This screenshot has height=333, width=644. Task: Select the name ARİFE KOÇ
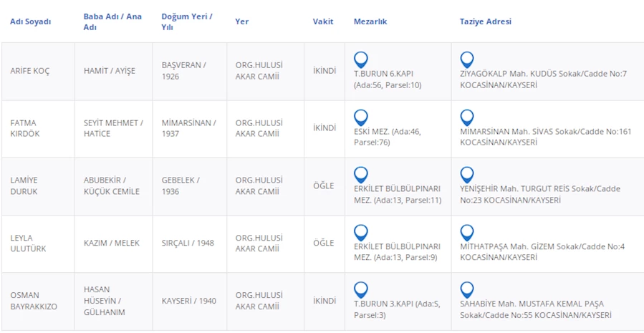30,71
